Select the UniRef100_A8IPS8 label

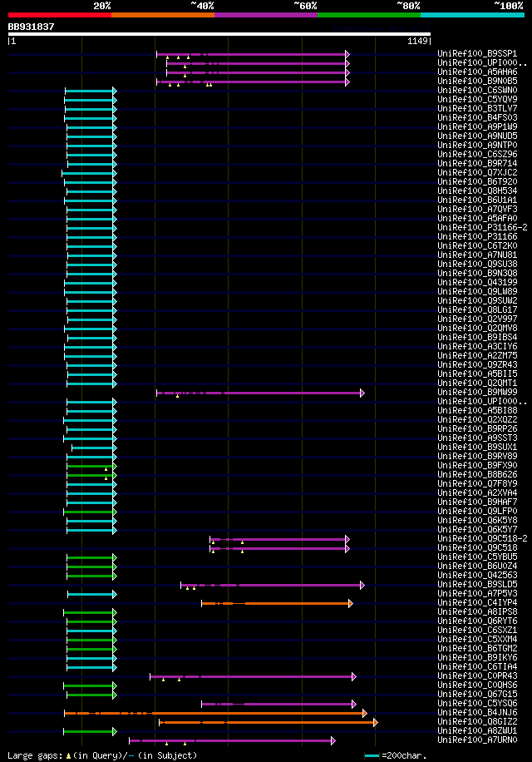(x=477, y=611)
